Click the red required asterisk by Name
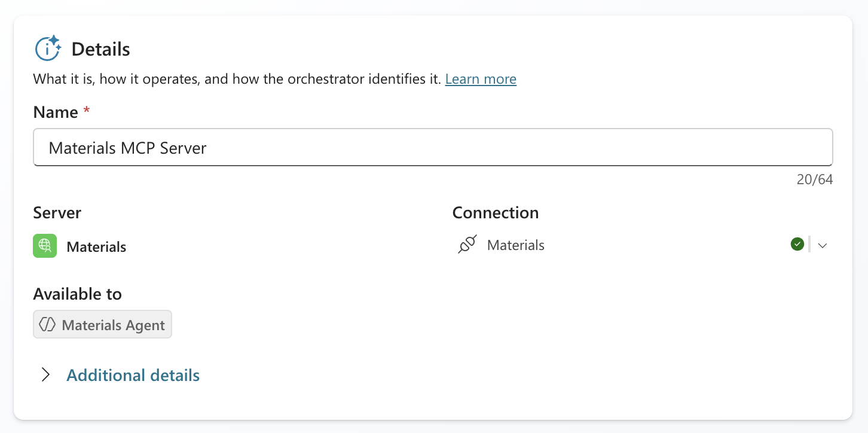The image size is (868, 433). [87, 111]
